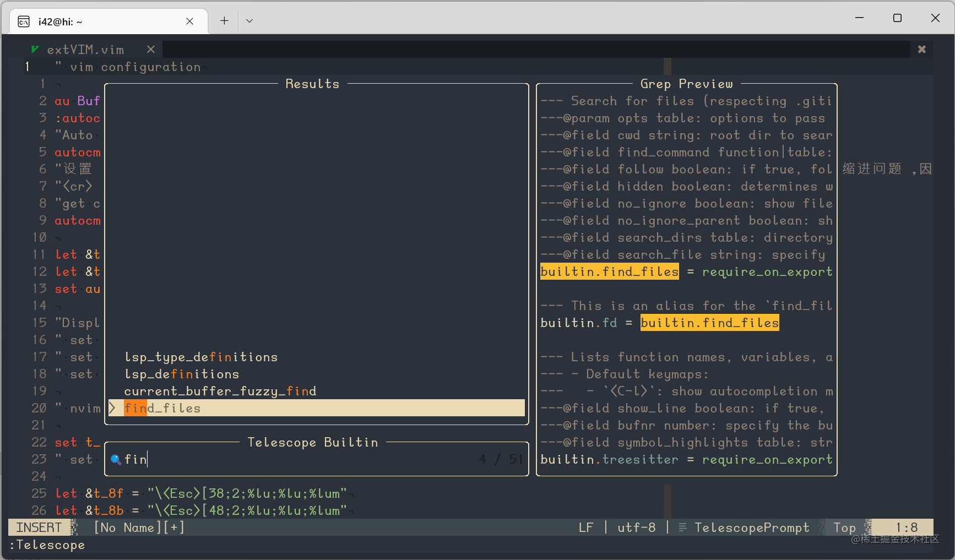Click the '" vim configuration' comment line

click(x=128, y=67)
